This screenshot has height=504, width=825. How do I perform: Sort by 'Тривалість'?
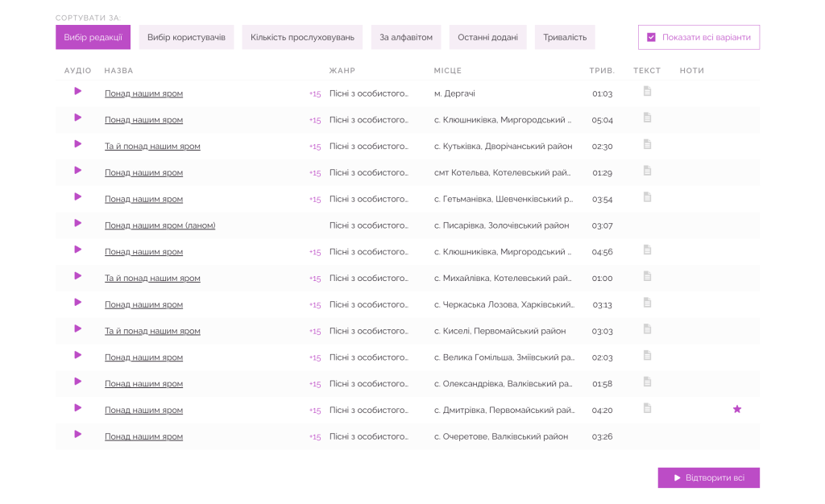pos(564,37)
